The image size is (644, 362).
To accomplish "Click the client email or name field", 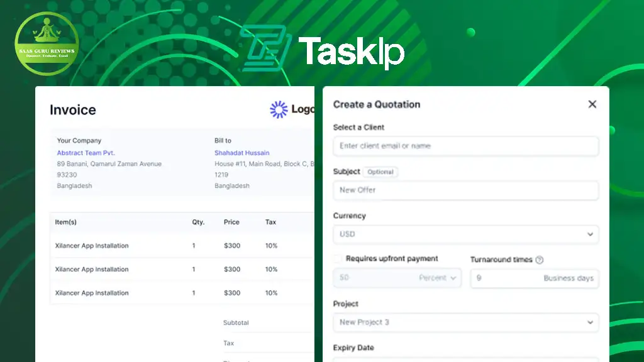I will pyautogui.click(x=466, y=146).
